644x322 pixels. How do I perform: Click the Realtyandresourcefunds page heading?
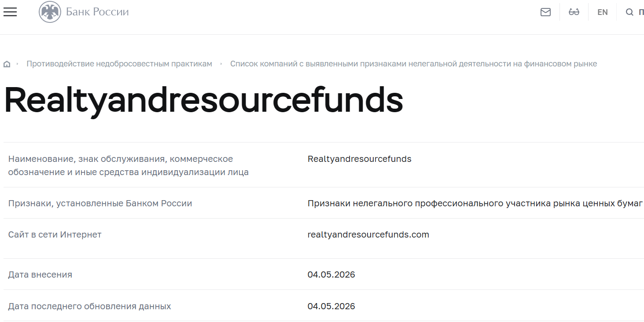point(203,101)
